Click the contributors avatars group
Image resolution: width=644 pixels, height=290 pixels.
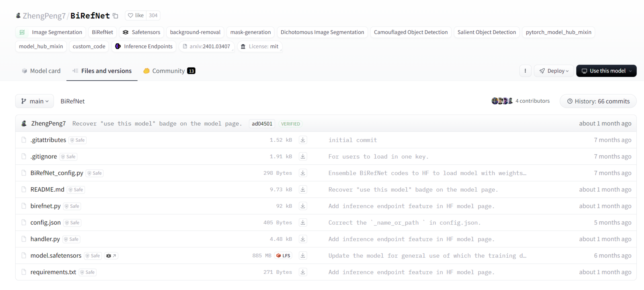pyautogui.click(x=502, y=101)
